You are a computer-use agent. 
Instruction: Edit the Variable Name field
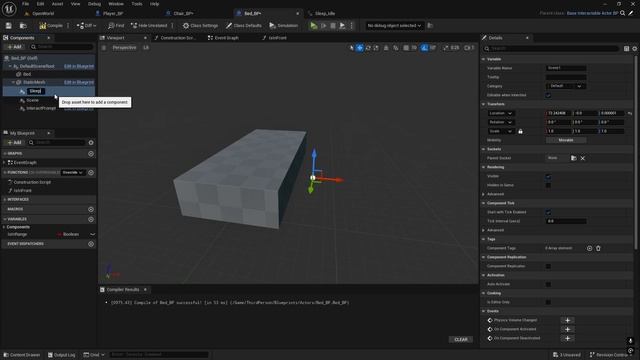tap(566, 68)
